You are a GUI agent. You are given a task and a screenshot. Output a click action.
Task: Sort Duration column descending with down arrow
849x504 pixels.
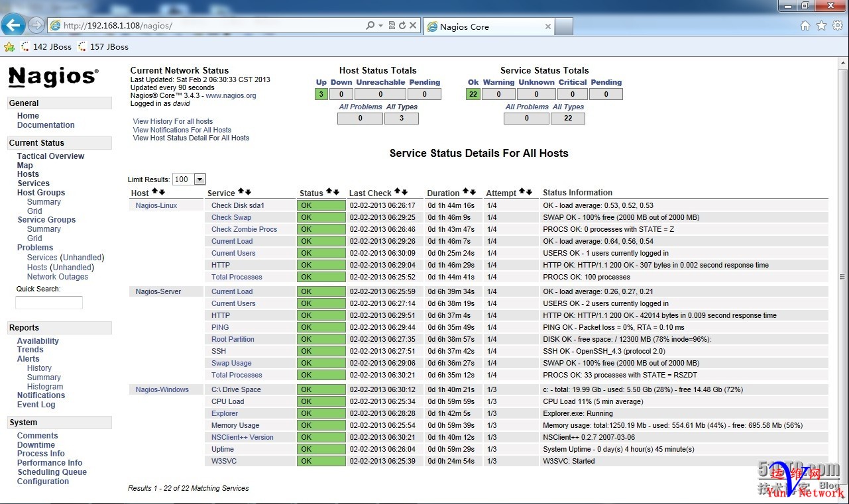point(473,192)
